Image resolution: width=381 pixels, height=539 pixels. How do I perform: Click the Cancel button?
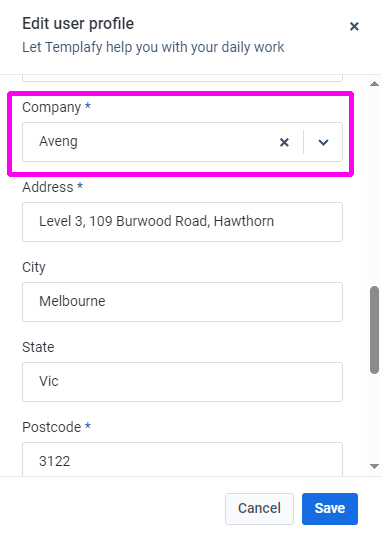(259, 509)
